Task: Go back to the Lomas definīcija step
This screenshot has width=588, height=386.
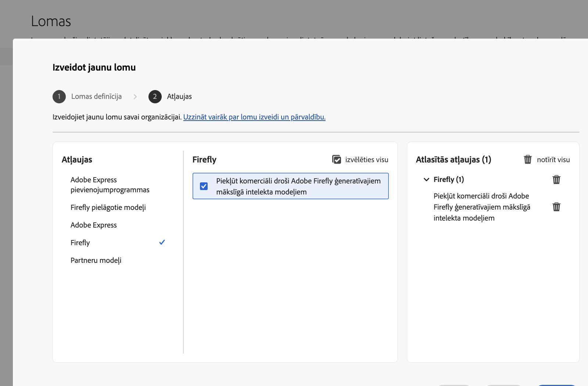Action: click(x=97, y=97)
